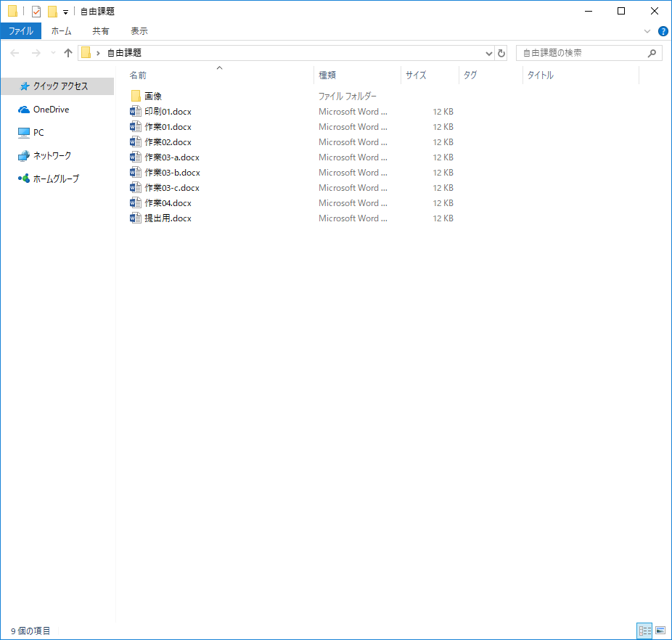Click the New Folder icon in title bar
Viewport: 672px width, 640px height.
pos(52,12)
